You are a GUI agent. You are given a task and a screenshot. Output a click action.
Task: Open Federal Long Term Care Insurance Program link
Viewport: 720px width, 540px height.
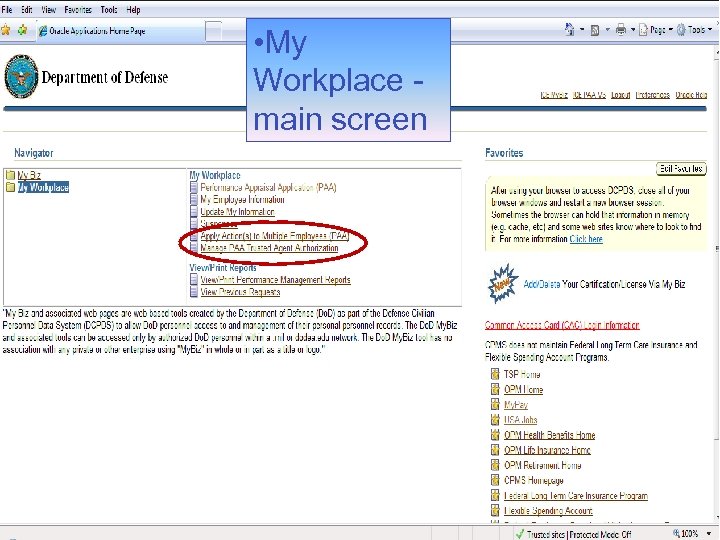(x=576, y=495)
